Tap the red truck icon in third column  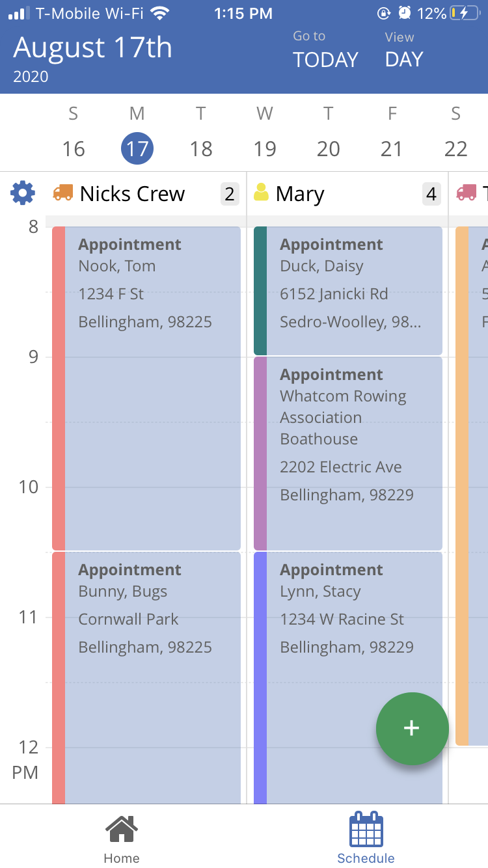point(466,193)
